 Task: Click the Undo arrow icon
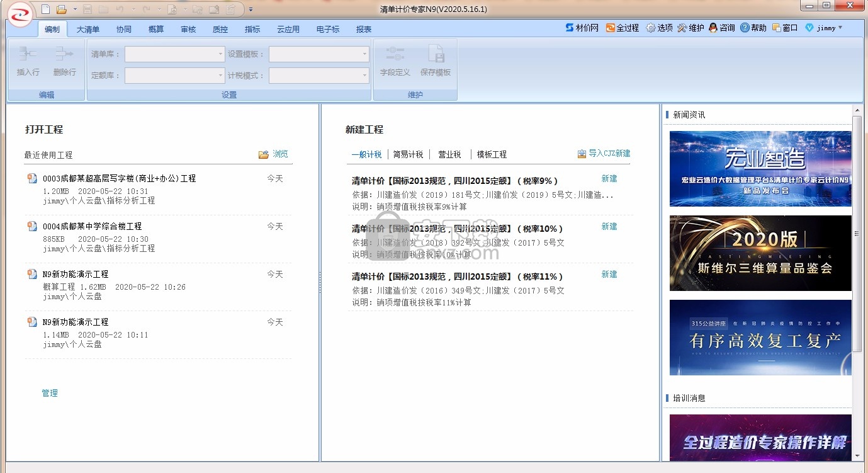[x=120, y=9]
